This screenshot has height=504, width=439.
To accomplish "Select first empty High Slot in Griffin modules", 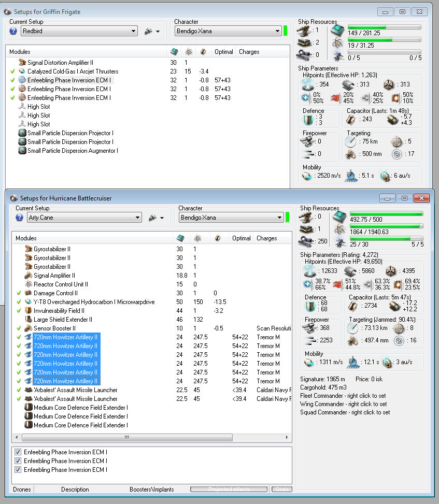I will point(38,106).
